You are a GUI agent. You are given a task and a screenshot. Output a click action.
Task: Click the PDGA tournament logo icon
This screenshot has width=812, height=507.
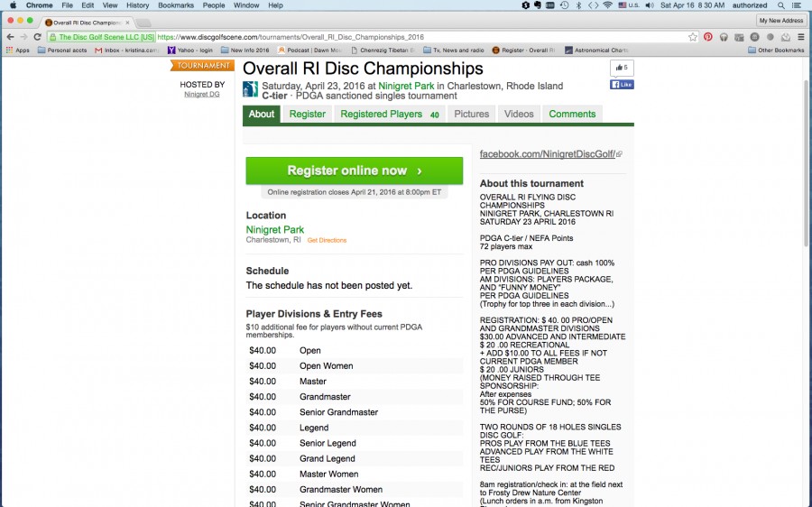[250, 89]
